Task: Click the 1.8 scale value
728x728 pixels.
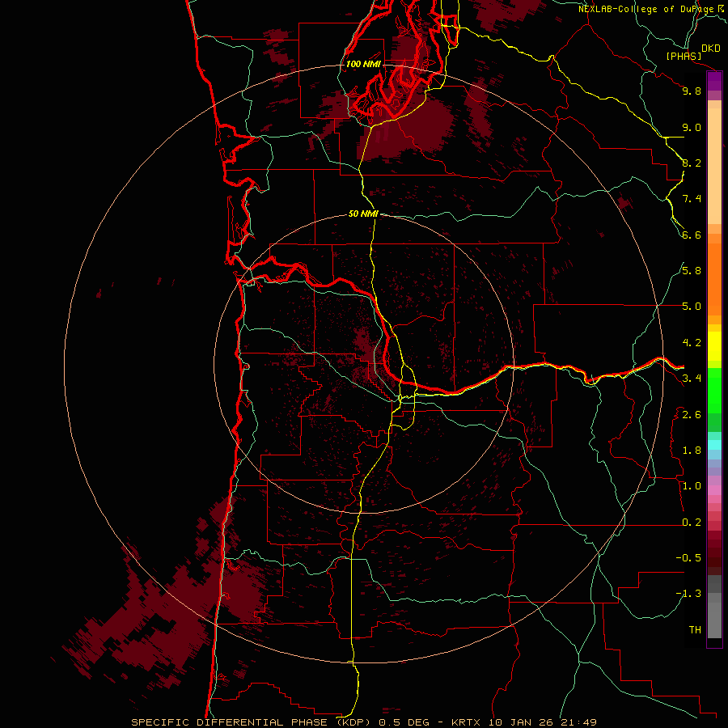Action: (x=692, y=451)
